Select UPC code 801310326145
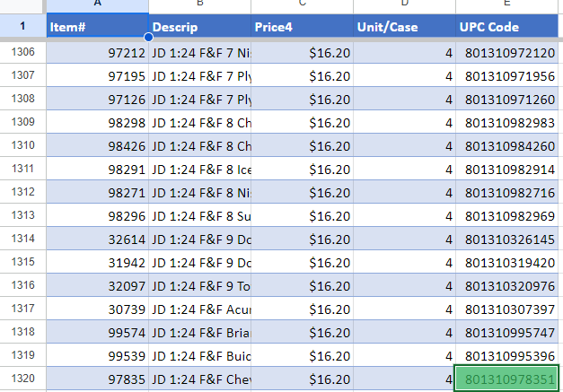The height and width of the screenshot is (392, 563). pos(506,240)
